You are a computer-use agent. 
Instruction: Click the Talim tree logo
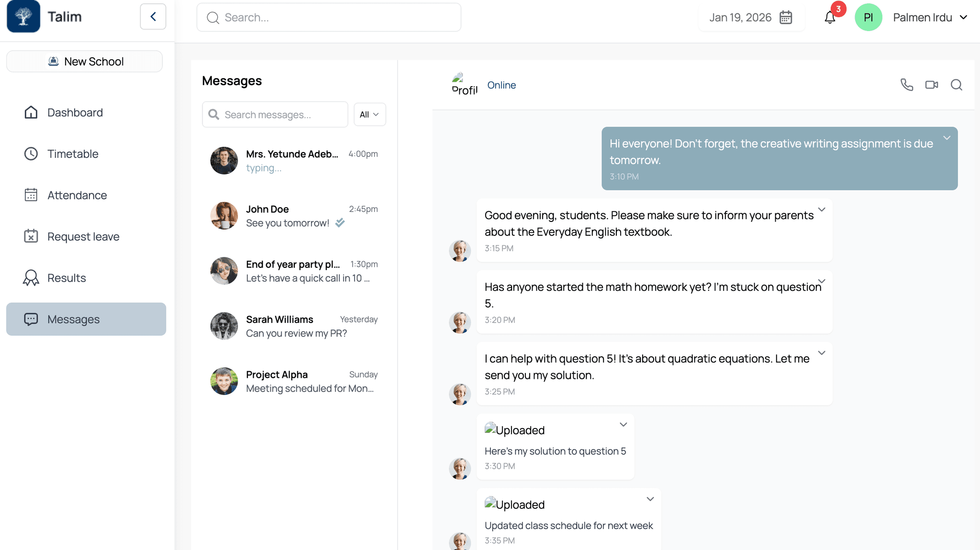pos(23,16)
